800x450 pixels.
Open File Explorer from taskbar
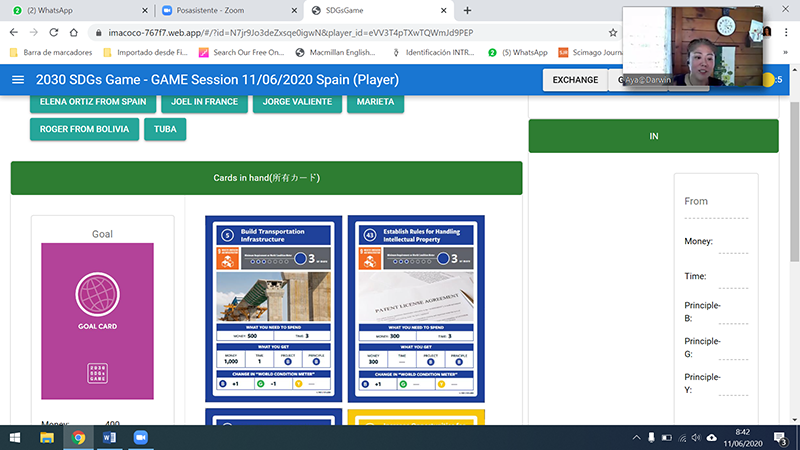pos(47,438)
